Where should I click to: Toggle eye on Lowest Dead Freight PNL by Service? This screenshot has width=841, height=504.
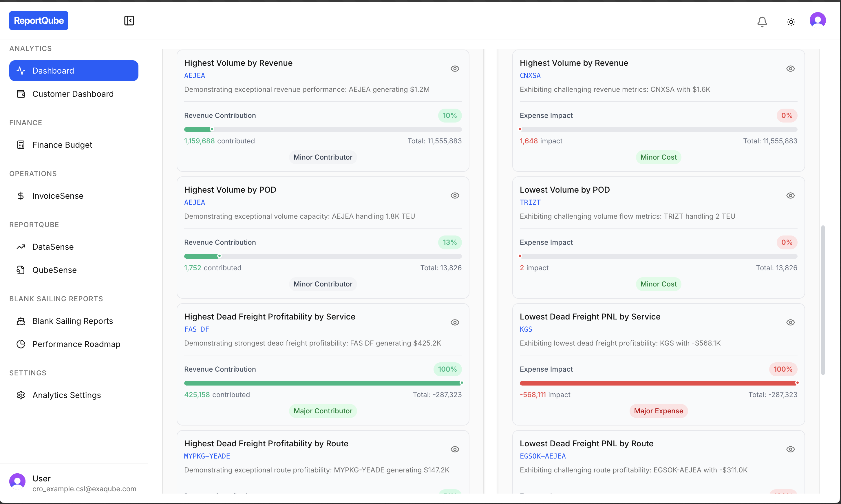pos(790,322)
